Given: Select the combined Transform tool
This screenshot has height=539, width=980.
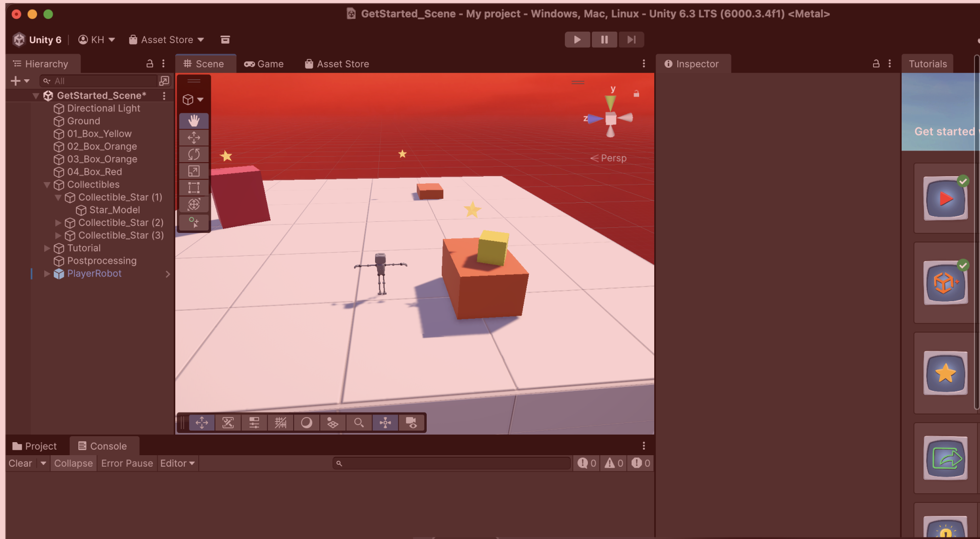Looking at the screenshot, I should (x=193, y=204).
